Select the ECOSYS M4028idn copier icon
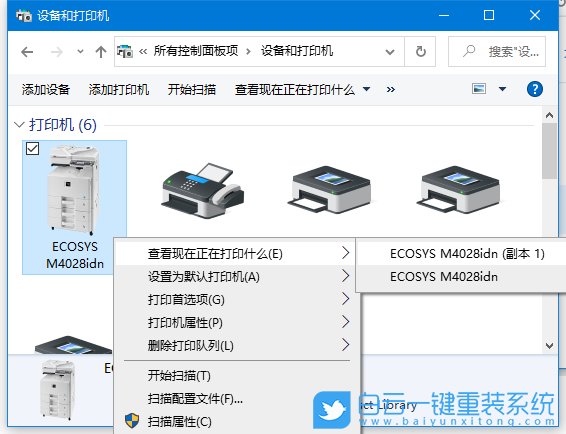The height and width of the screenshot is (434, 566). [x=74, y=190]
